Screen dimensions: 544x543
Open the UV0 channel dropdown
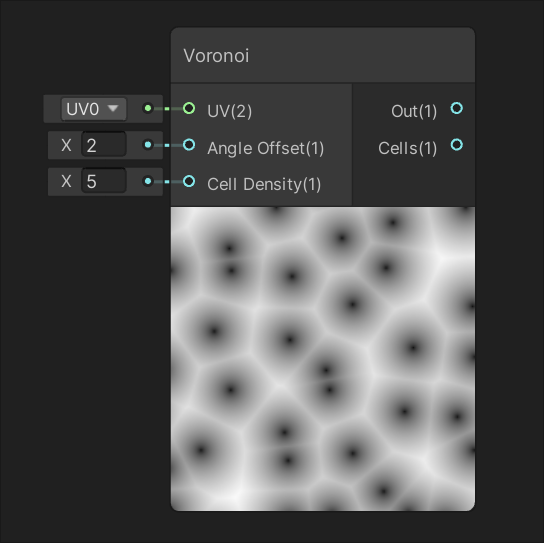(93, 109)
